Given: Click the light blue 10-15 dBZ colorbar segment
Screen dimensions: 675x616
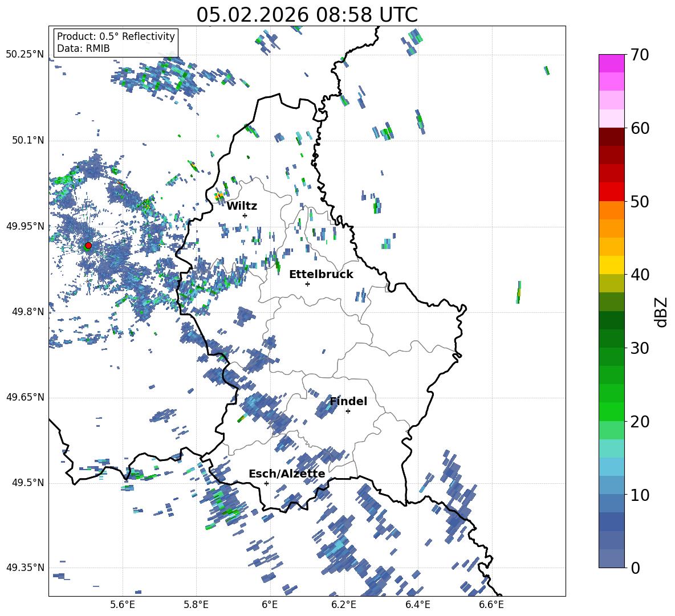Looking at the screenshot, I should coord(611,467).
